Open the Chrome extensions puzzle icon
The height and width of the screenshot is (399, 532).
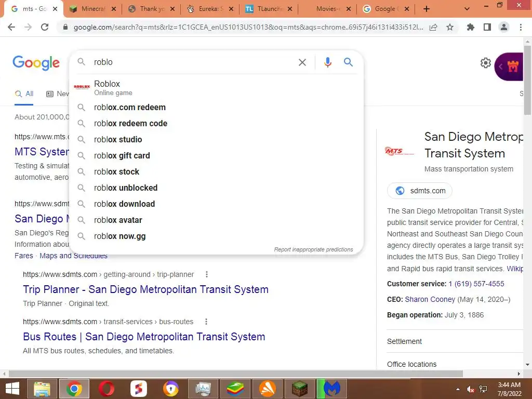click(471, 27)
